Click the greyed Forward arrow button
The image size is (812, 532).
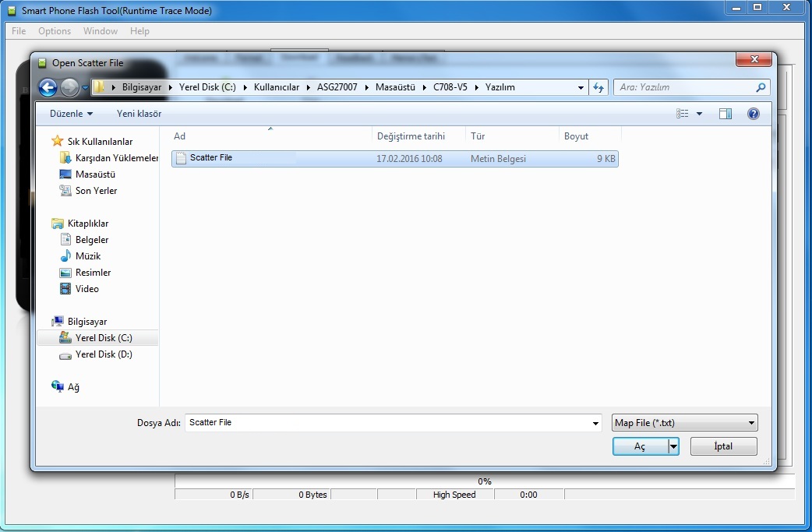(69, 87)
